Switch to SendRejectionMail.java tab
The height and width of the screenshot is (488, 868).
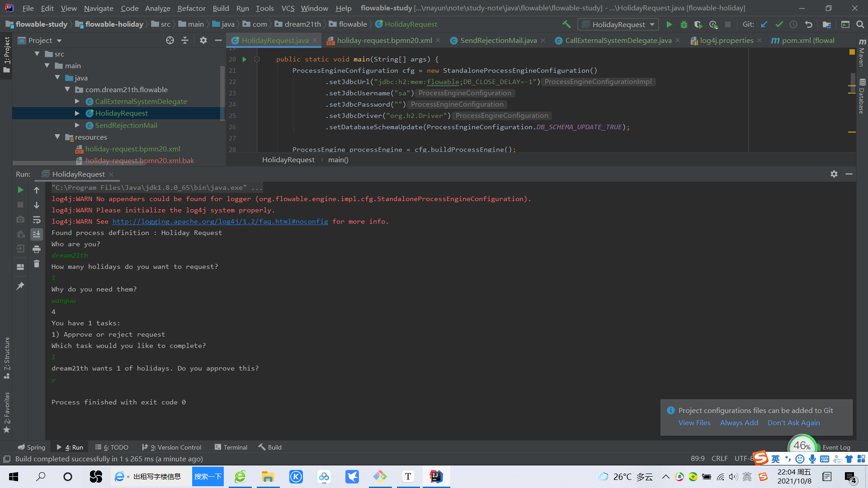[x=498, y=40]
